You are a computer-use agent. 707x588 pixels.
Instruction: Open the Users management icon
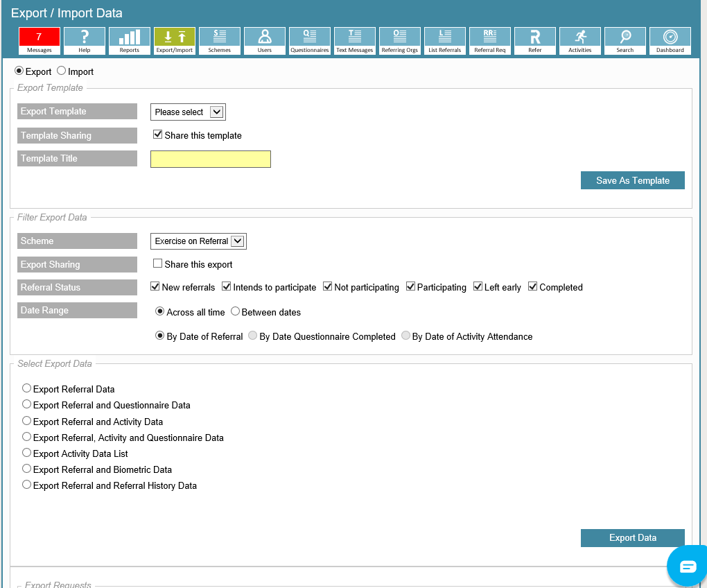pos(265,41)
